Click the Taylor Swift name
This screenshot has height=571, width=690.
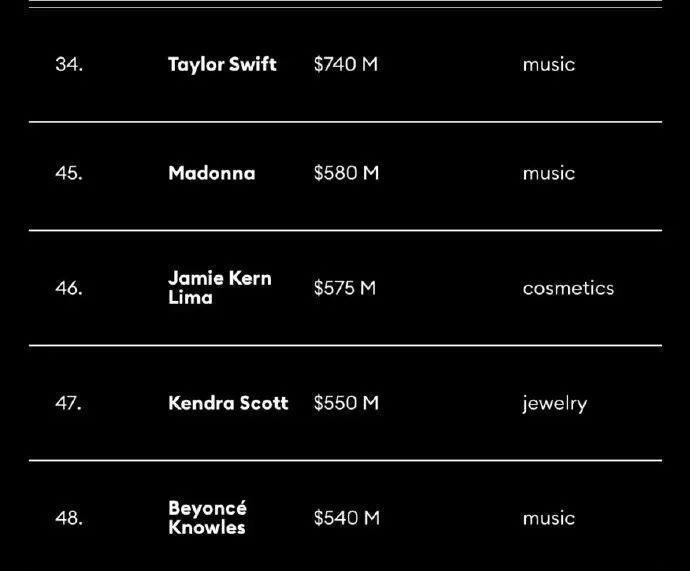(222, 64)
